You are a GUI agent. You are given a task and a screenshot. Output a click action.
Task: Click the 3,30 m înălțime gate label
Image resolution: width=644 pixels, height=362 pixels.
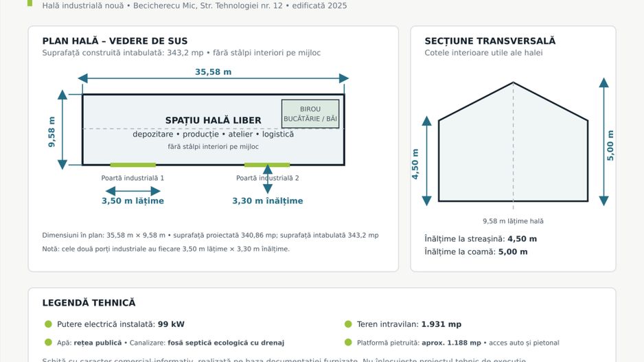pyautogui.click(x=267, y=201)
